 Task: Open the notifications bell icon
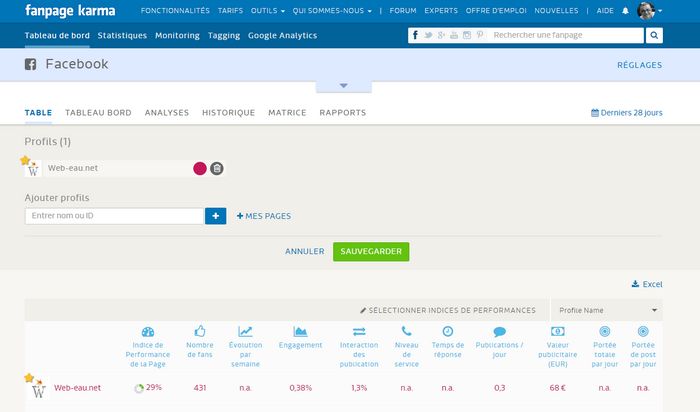click(625, 11)
